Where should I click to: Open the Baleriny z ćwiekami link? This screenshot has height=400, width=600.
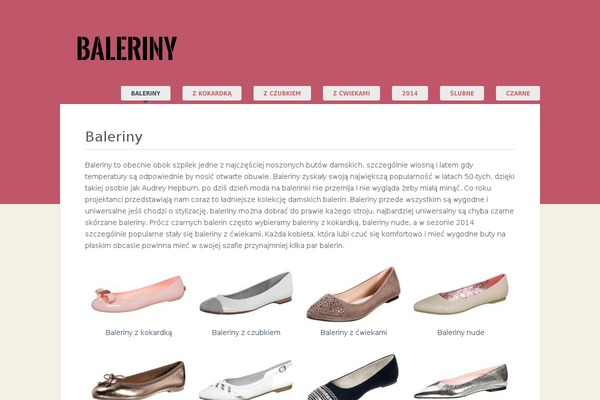(x=354, y=333)
